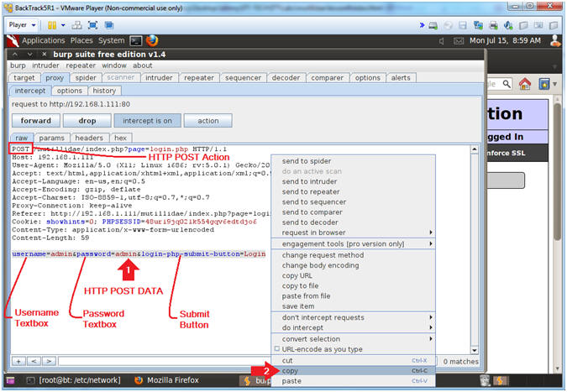Click the 'action' button
The width and height of the screenshot is (567, 392).
pyautogui.click(x=208, y=121)
